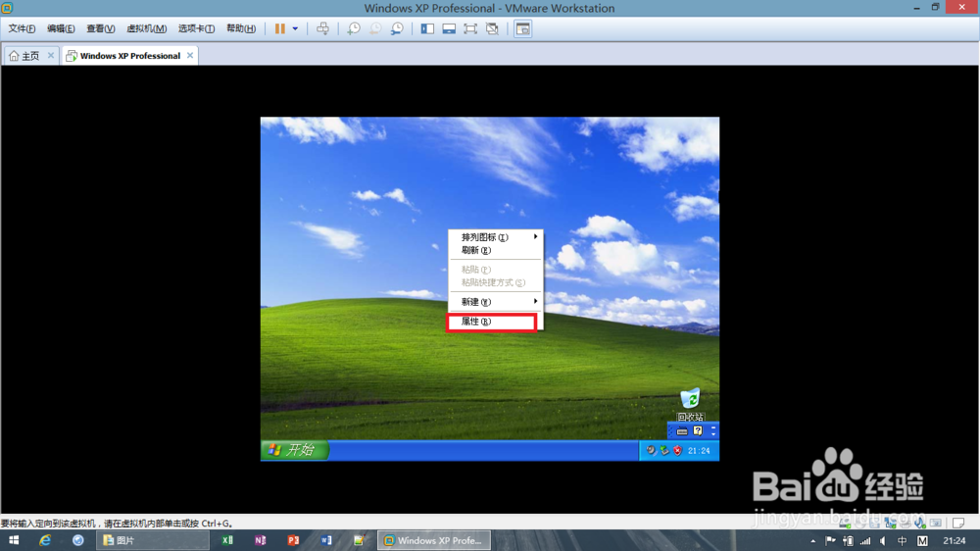Enter full screen mode via toolbar icon
This screenshot has width=980, height=551.
(470, 28)
